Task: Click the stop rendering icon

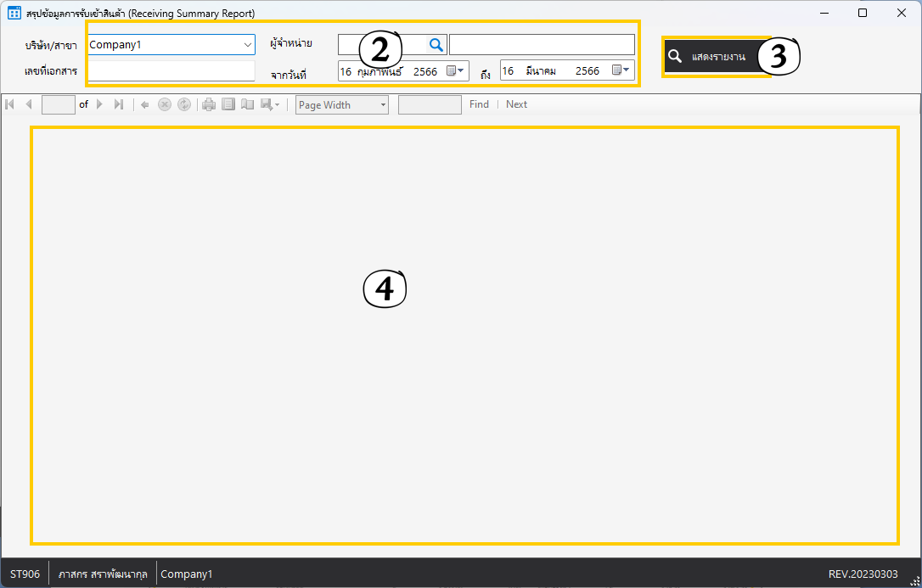Action: (x=165, y=104)
